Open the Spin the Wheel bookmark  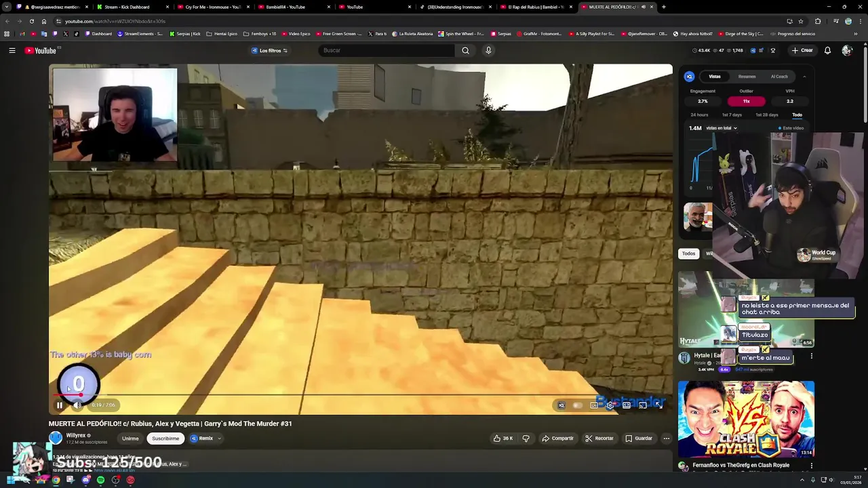461,33
